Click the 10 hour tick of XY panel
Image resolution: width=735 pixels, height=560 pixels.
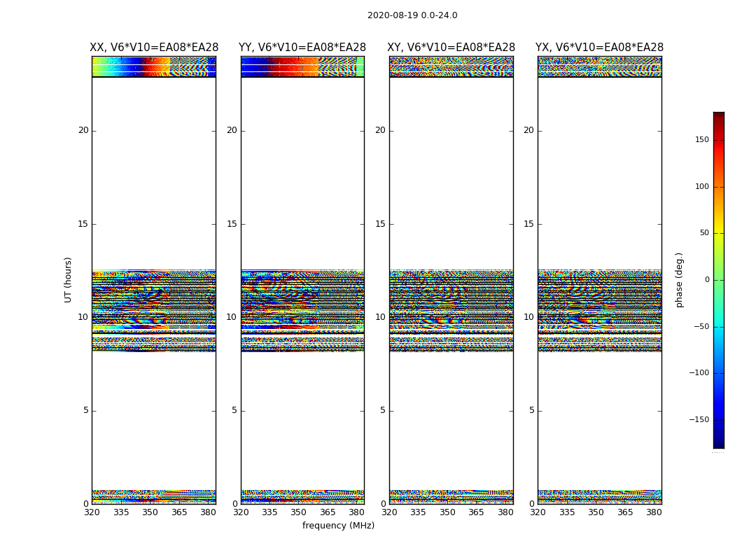pos(381,317)
